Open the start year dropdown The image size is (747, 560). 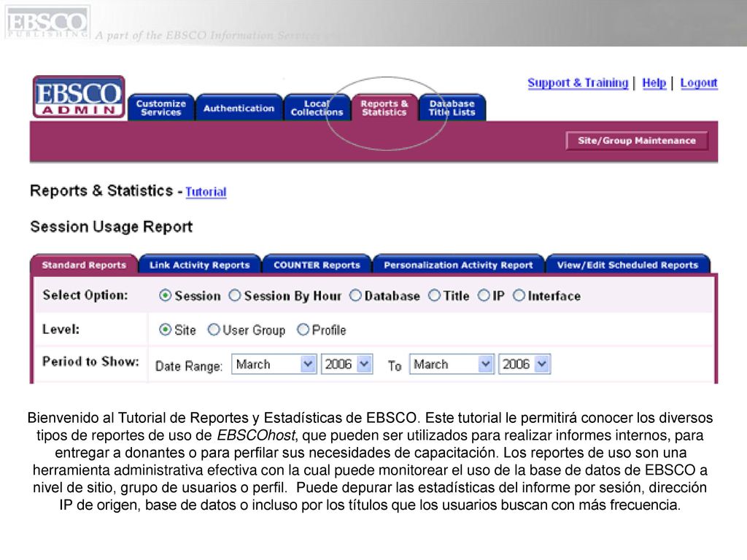pyautogui.click(x=347, y=365)
